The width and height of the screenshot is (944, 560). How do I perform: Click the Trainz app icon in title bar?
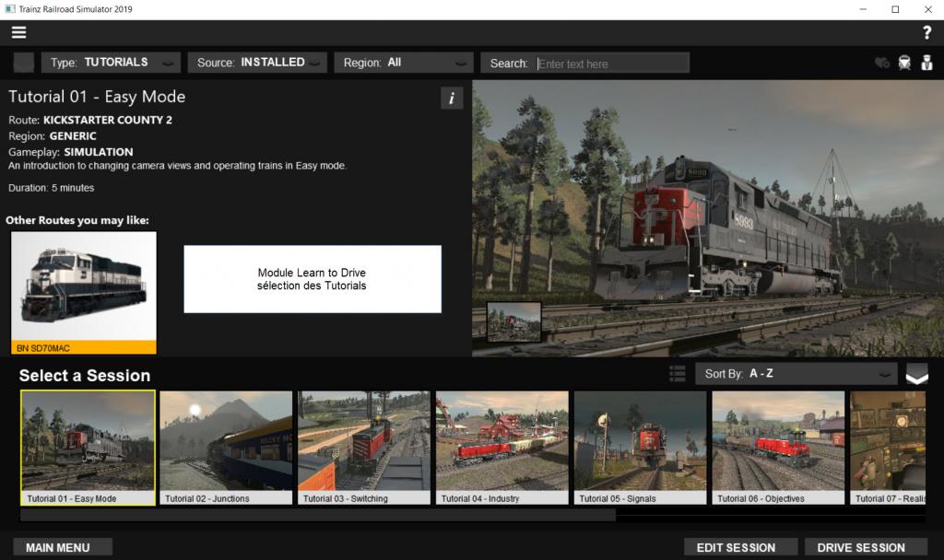click(x=9, y=9)
